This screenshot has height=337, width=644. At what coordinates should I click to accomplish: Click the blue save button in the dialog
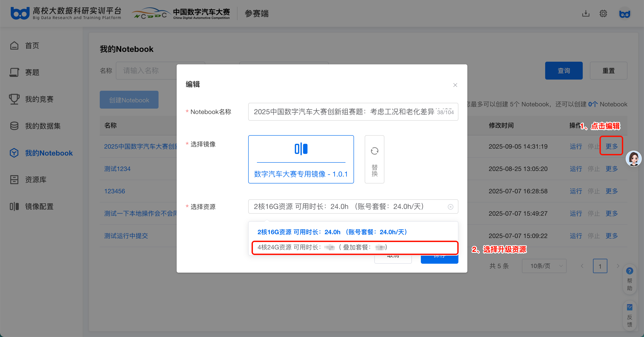point(439,259)
